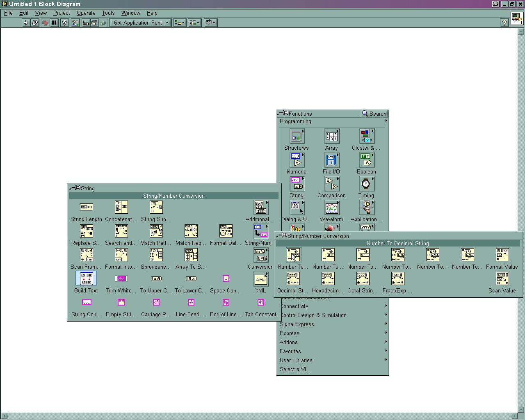Open the Structures subpalette

coord(296,137)
